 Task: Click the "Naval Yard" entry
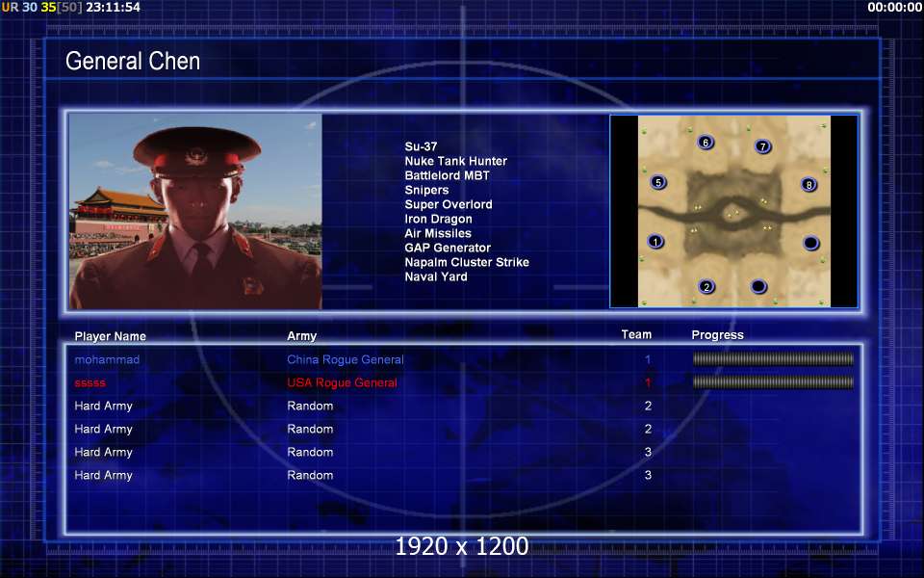coord(435,276)
